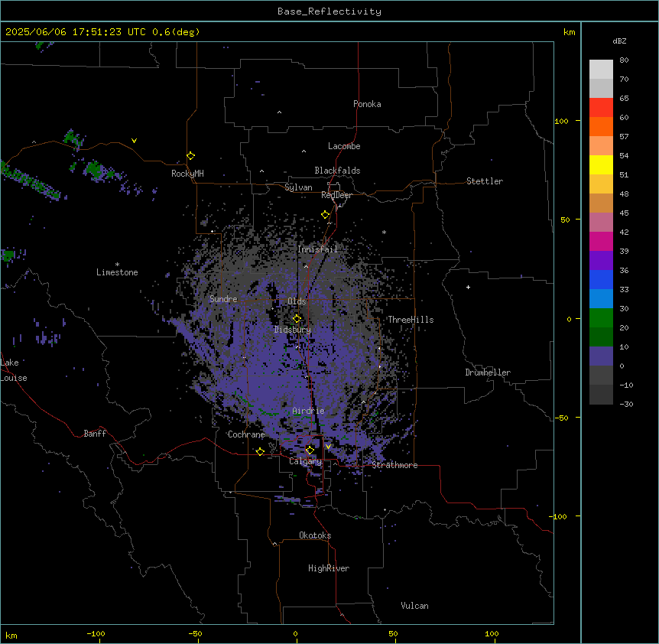Click the Vulcan town label
This screenshot has height=644, width=659.
(415, 606)
